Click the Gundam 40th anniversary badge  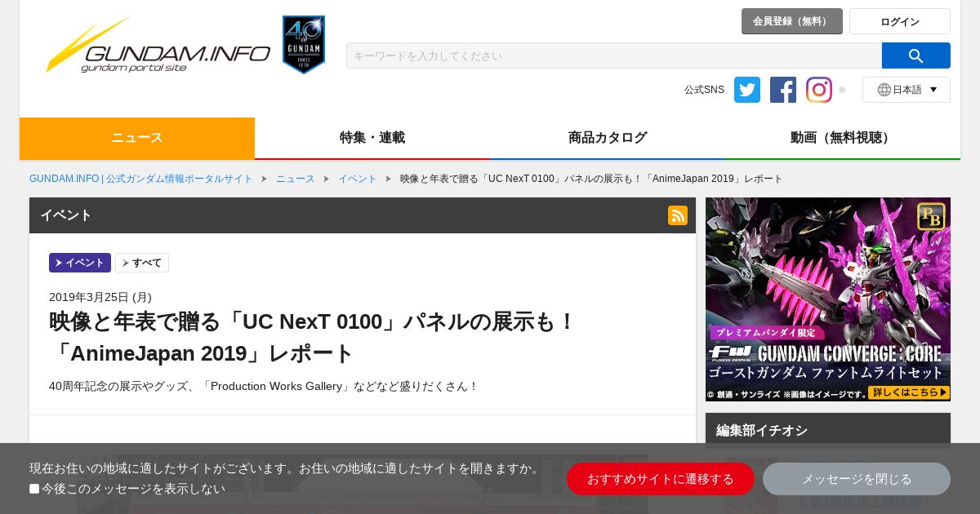304,45
